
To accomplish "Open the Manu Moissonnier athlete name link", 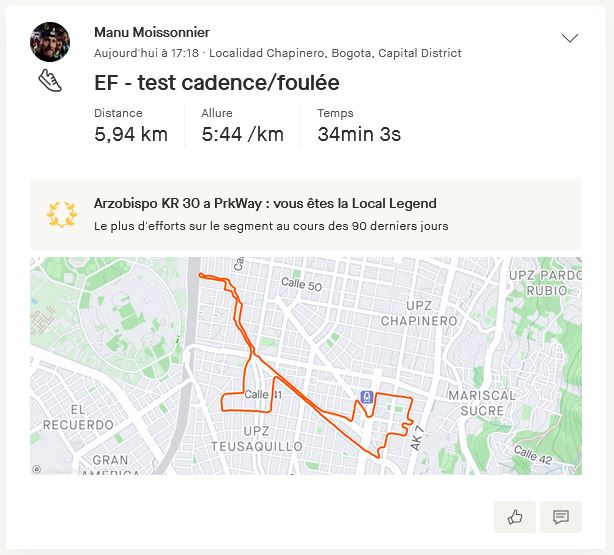I will 151,32.
